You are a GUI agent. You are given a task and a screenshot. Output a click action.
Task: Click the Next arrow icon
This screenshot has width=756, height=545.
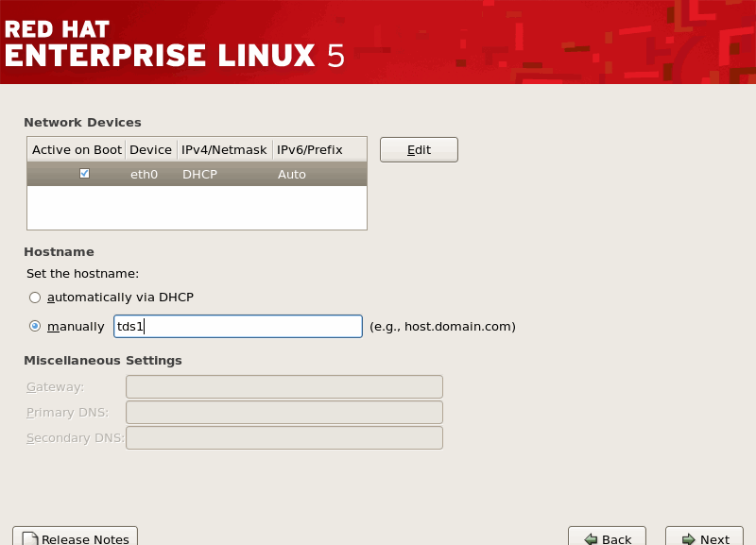pyautogui.click(x=688, y=538)
